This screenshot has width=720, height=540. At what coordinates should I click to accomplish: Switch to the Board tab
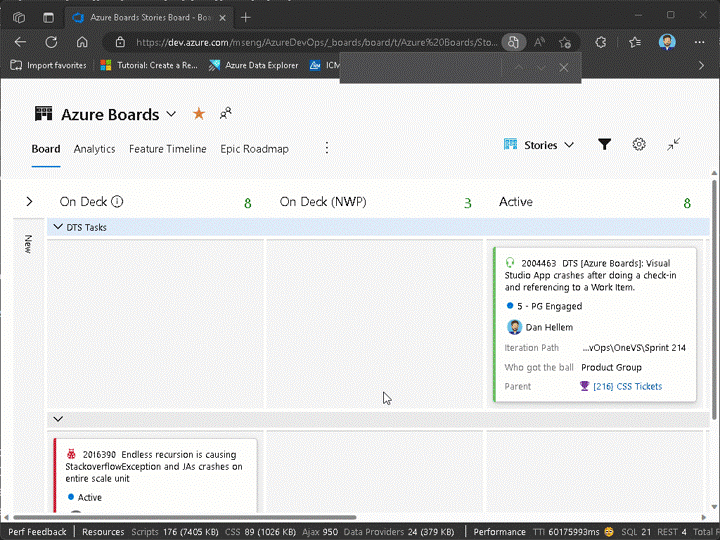(46, 149)
